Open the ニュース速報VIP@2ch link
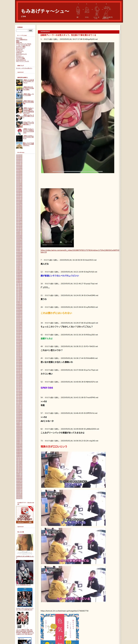The width and height of the screenshot is (138, 644). click(22, 39)
